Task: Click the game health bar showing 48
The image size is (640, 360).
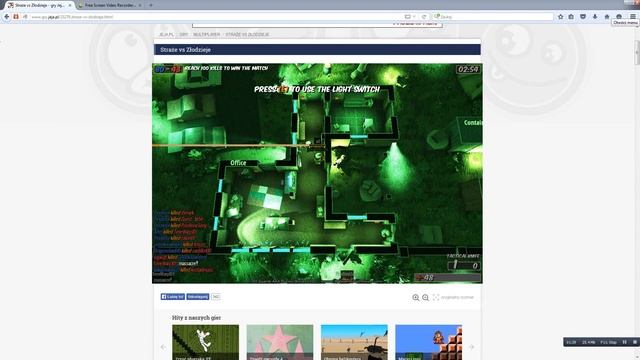Action: pyautogui.click(x=448, y=278)
